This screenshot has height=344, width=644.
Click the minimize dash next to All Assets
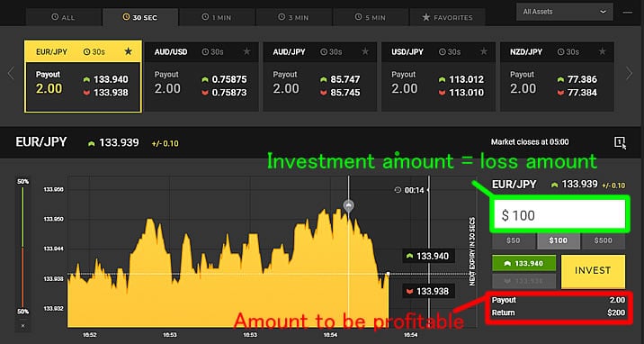click(x=627, y=13)
